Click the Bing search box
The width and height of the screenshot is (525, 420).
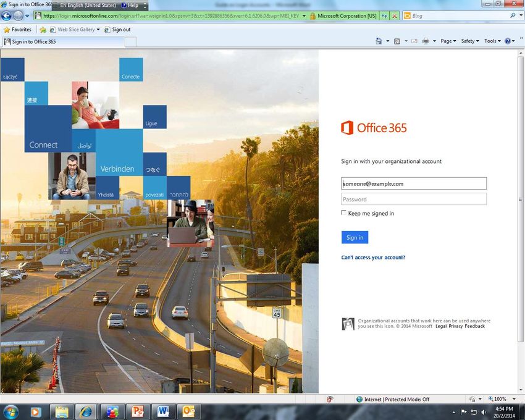460,15
